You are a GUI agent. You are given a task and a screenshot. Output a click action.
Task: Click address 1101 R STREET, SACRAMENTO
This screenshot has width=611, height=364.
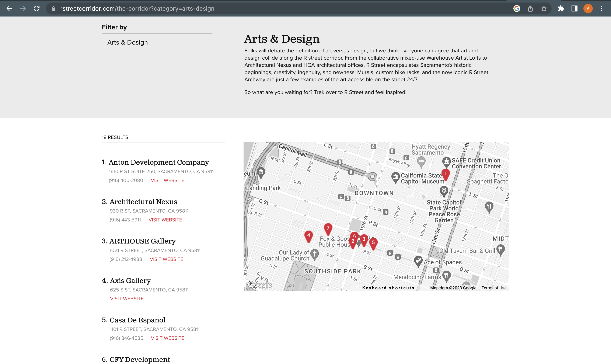point(154,329)
